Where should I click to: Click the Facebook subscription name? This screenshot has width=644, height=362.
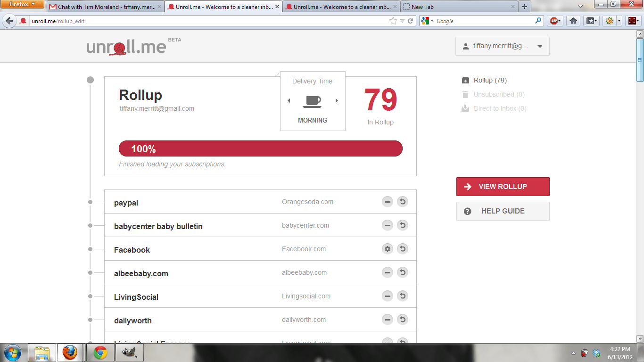(x=132, y=250)
